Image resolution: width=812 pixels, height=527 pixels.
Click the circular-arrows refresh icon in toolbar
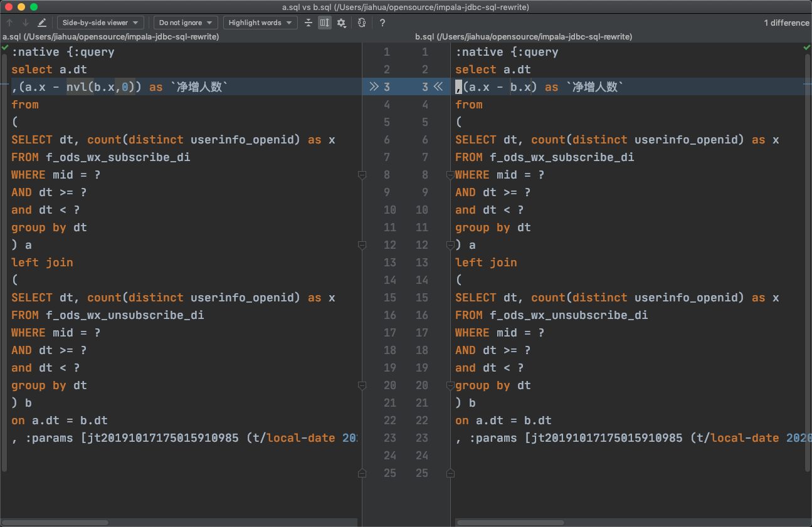(362, 23)
